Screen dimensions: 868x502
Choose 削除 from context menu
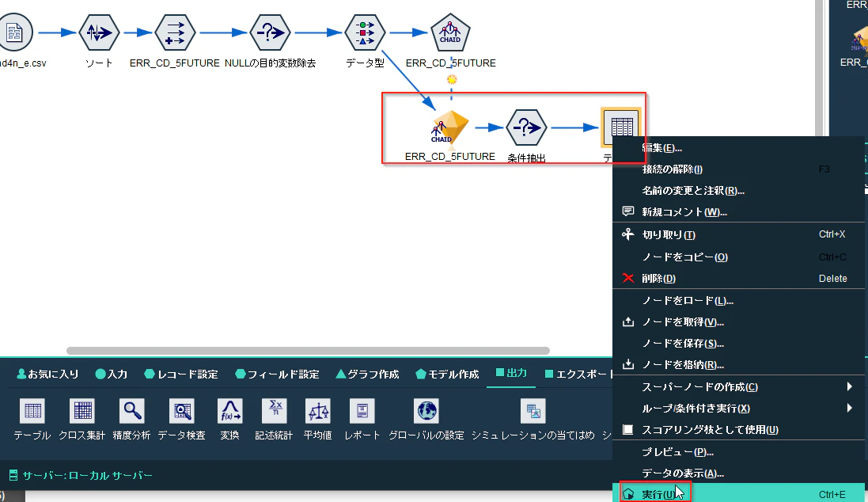tap(738, 278)
